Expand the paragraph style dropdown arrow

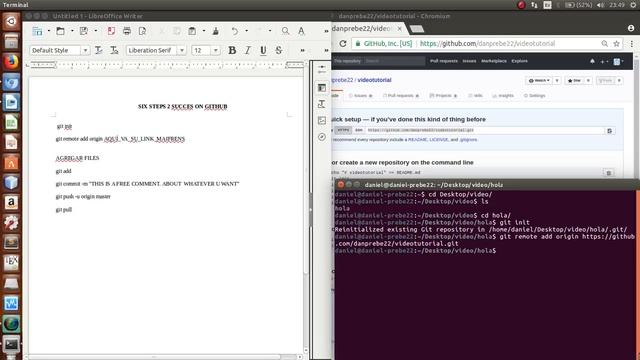85,50
